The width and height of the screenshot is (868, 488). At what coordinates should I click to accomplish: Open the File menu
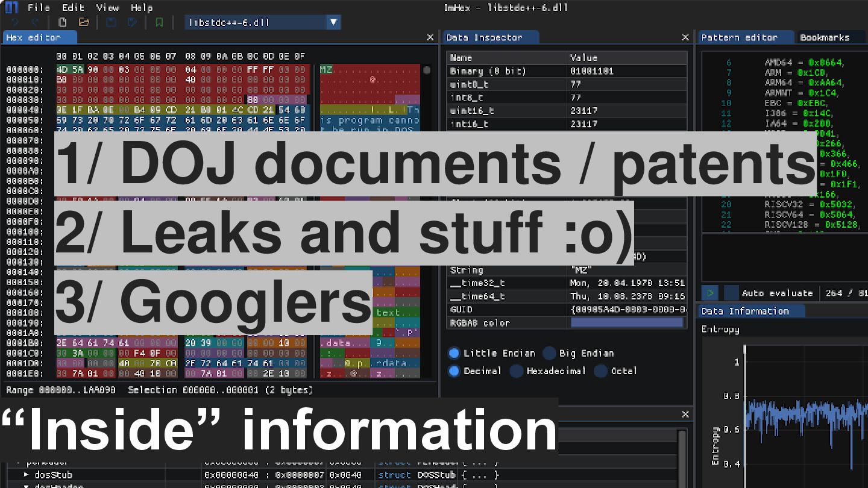(39, 8)
